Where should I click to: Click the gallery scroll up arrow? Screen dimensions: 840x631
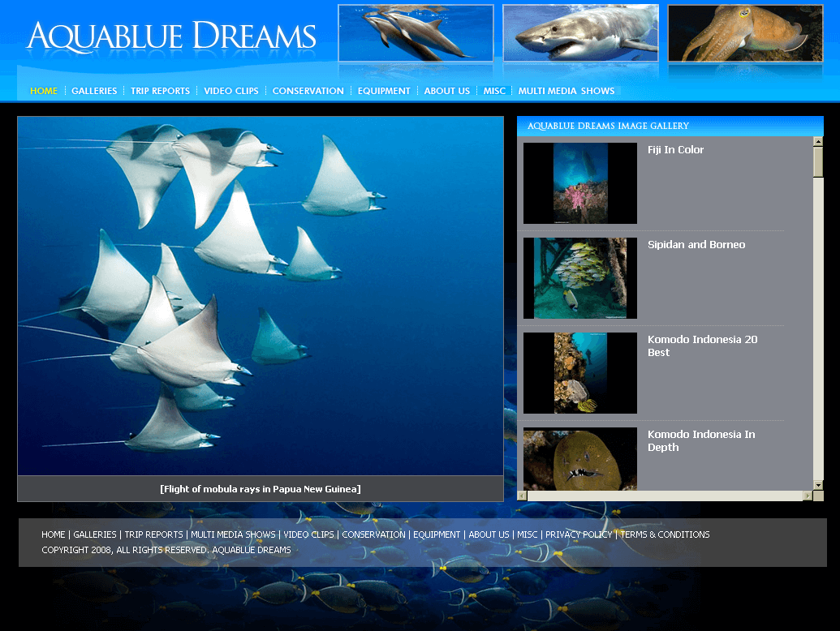(818, 142)
